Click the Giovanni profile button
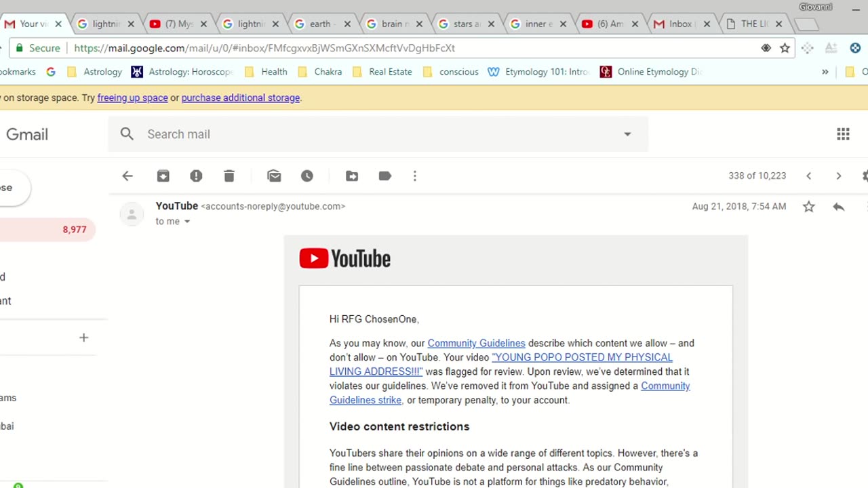868x488 pixels. click(815, 7)
